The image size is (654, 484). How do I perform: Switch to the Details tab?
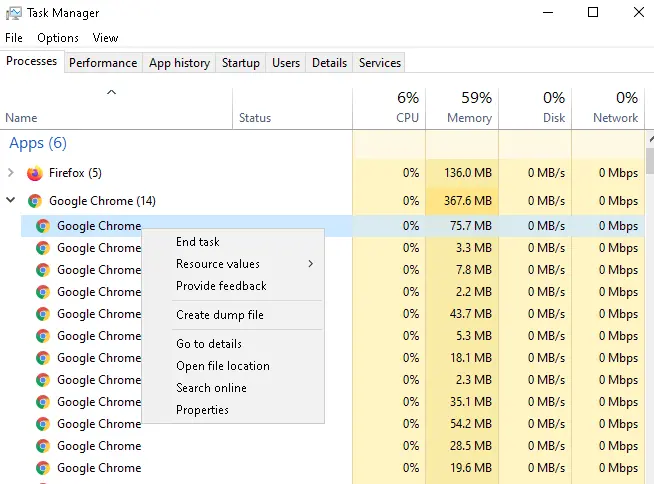(330, 63)
